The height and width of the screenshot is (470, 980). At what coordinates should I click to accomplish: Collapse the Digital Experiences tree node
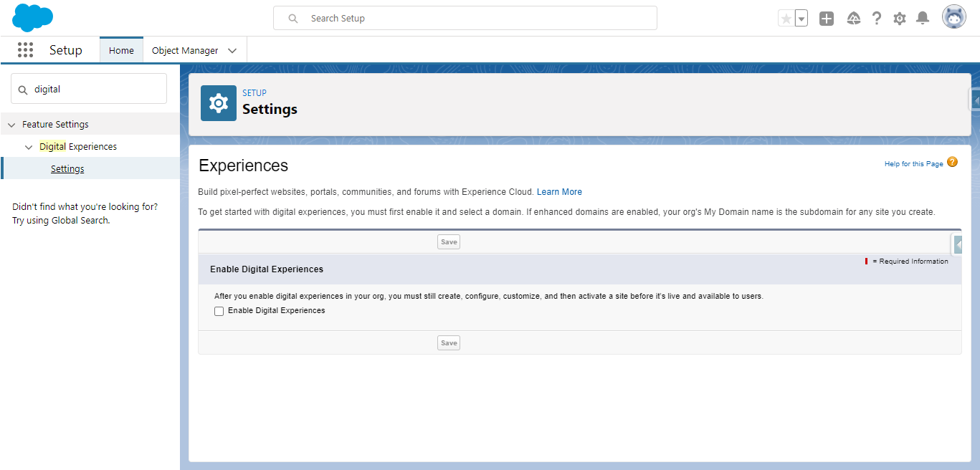coord(29,147)
